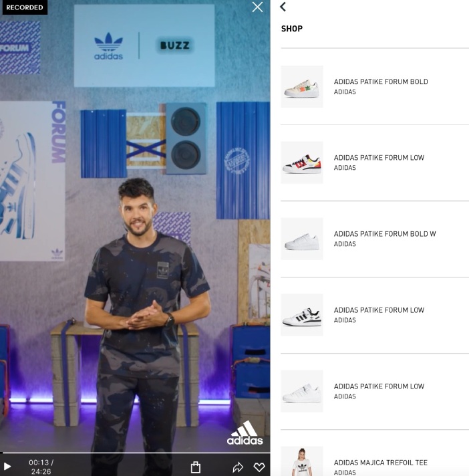Like the video with heart icon
Image resolution: width=469 pixels, height=476 pixels.
[x=259, y=467]
